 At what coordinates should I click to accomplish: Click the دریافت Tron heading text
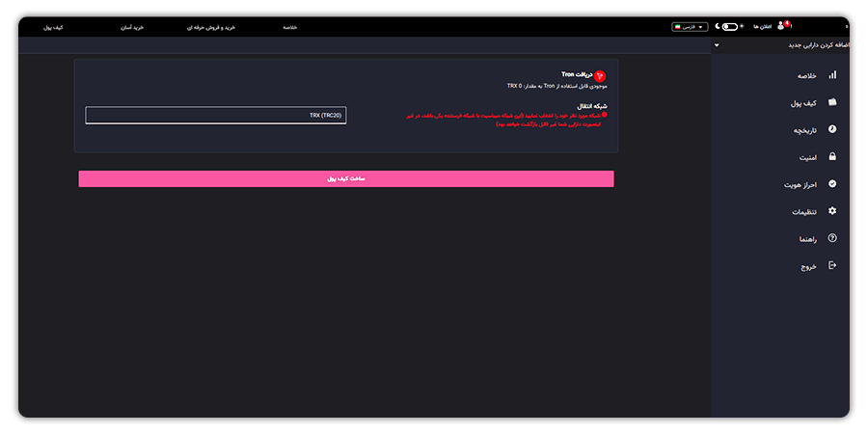577,74
